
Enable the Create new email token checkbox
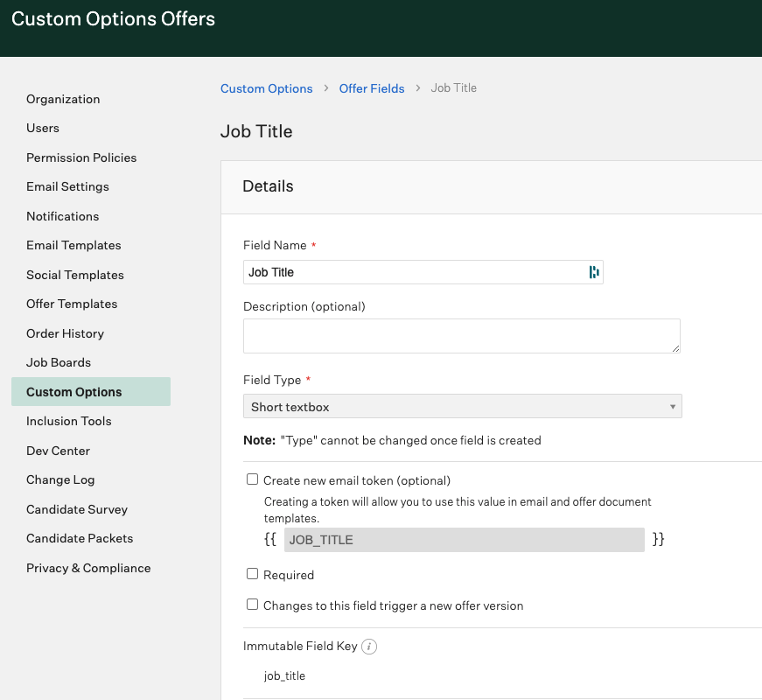[253, 479]
